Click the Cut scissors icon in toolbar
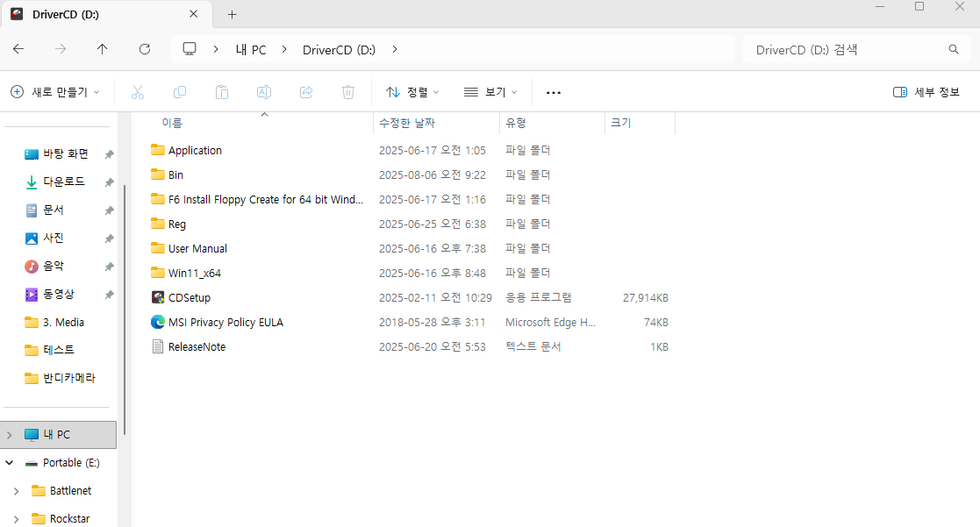The width and height of the screenshot is (980, 527). click(138, 92)
